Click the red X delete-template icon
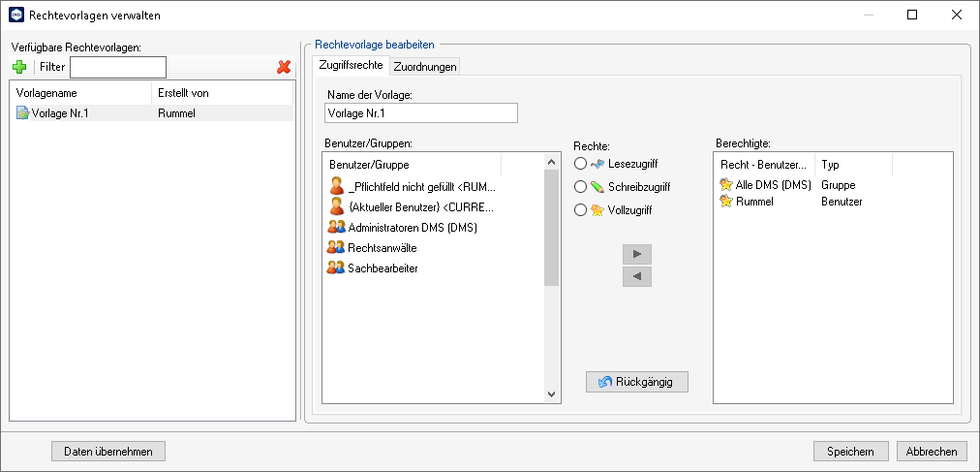 pyautogui.click(x=284, y=67)
